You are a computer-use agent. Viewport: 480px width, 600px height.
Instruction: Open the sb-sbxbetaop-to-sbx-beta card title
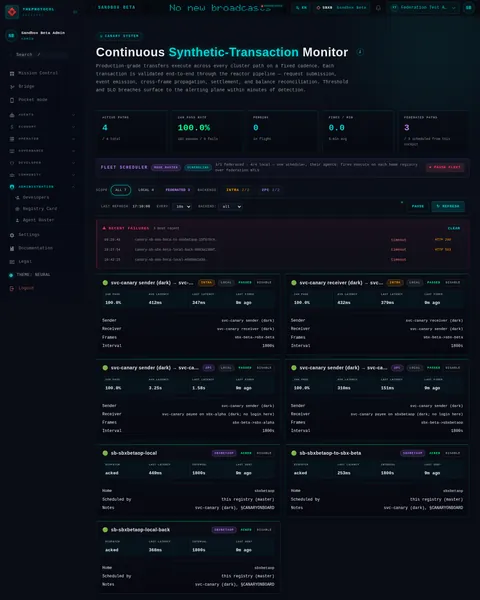(x=330, y=453)
